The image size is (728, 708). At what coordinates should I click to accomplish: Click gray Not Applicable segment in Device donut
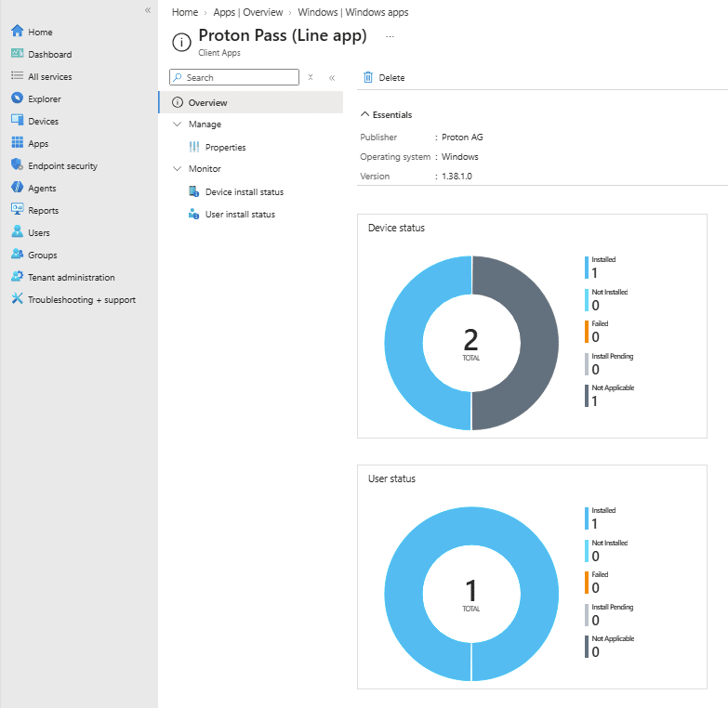tap(539, 344)
